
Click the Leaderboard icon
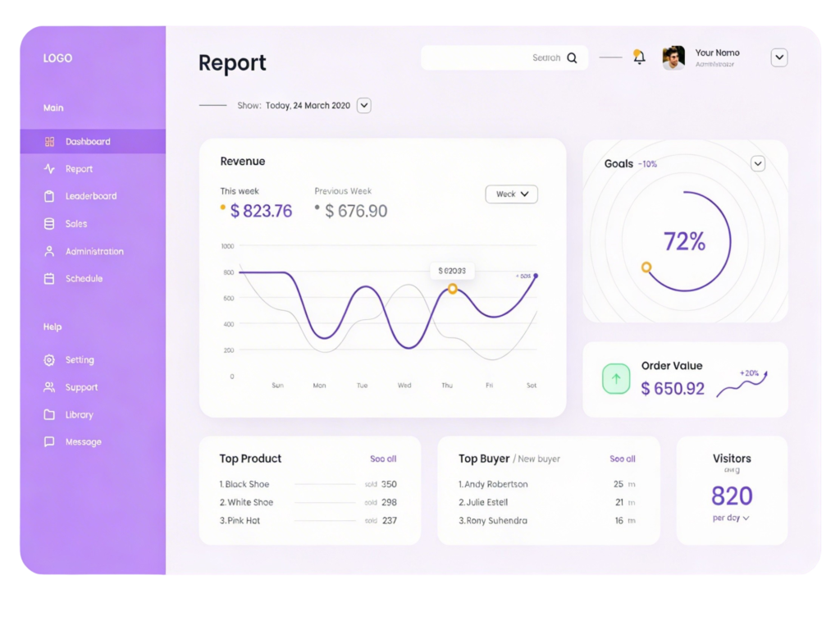50,196
